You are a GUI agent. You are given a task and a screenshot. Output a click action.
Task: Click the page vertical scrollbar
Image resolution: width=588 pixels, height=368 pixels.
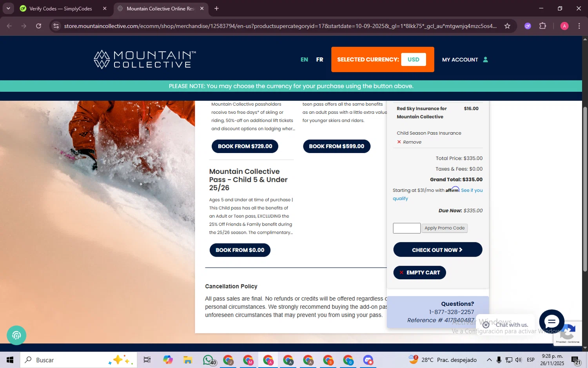[585, 189]
